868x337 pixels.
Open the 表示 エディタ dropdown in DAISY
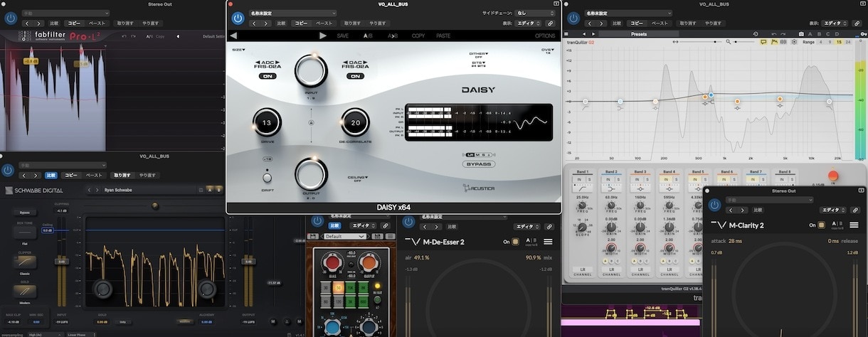click(x=527, y=23)
